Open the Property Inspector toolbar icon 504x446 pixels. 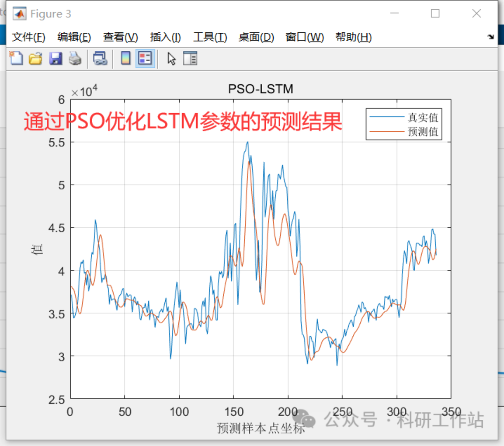coord(190,59)
